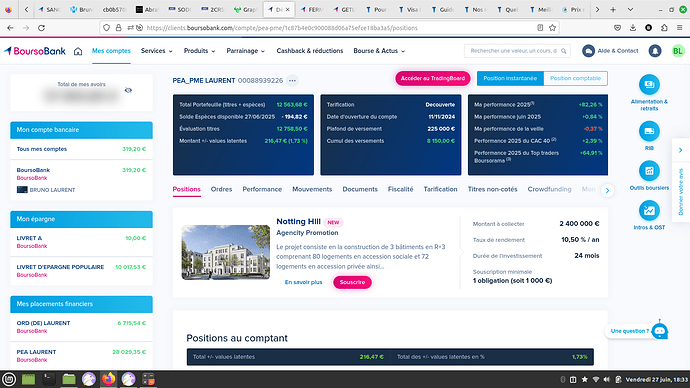Open the notifications bell icon
The width and height of the screenshot is (690, 388).
655,51
